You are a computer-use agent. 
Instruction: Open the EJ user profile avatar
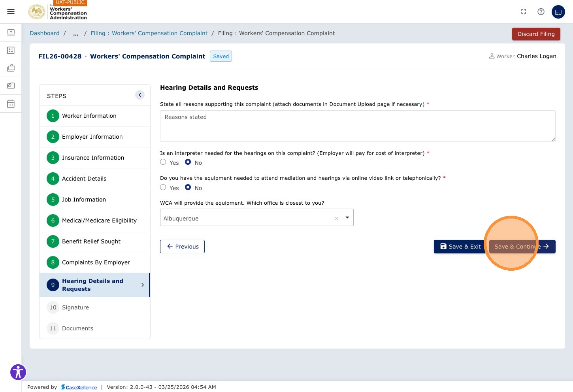click(x=558, y=12)
